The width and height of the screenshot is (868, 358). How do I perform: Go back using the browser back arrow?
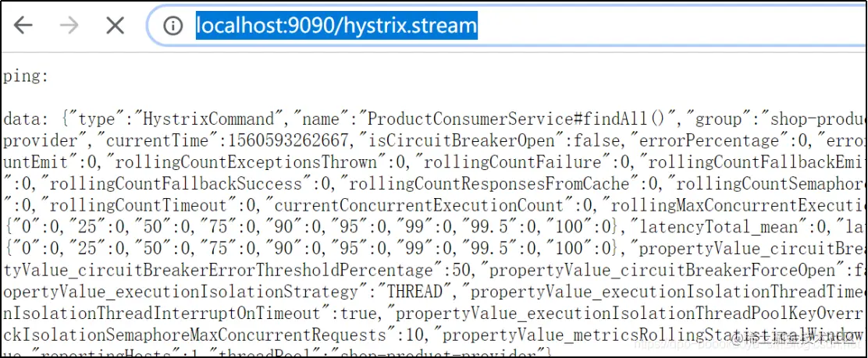coord(23,25)
